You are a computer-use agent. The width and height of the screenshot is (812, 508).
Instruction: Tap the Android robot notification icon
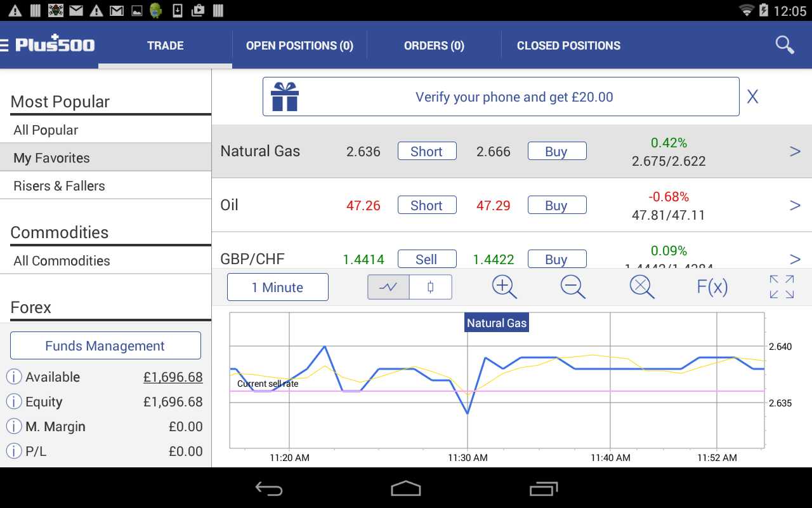point(155,10)
